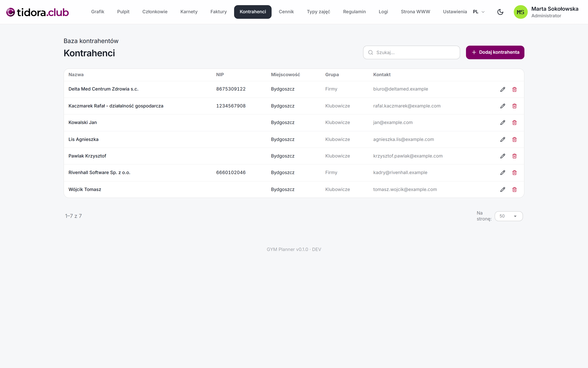
Task: Click the tidora.club logo
Action: point(37,12)
